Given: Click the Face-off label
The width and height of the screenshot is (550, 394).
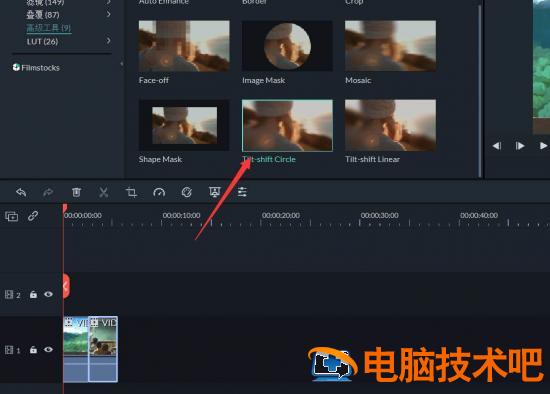Looking at the screenshot, I should point(154,80).
